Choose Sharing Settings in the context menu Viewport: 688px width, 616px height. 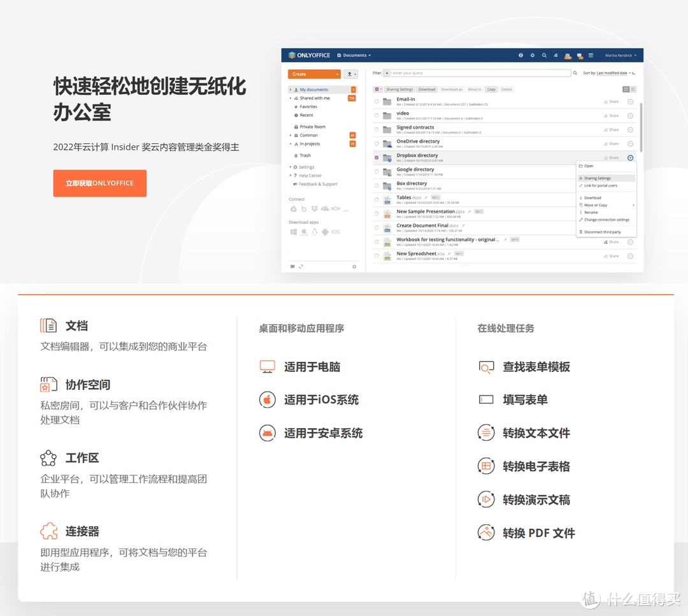point(606,178)
